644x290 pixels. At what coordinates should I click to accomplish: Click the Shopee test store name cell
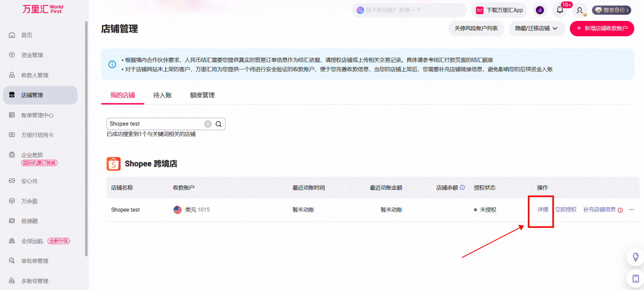coord(125,210)
